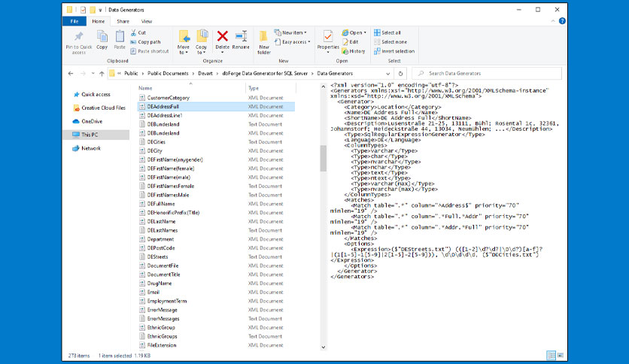Click Select all in ribbon
This screenshot has height=364, width=629.
[x=387, y=32]
